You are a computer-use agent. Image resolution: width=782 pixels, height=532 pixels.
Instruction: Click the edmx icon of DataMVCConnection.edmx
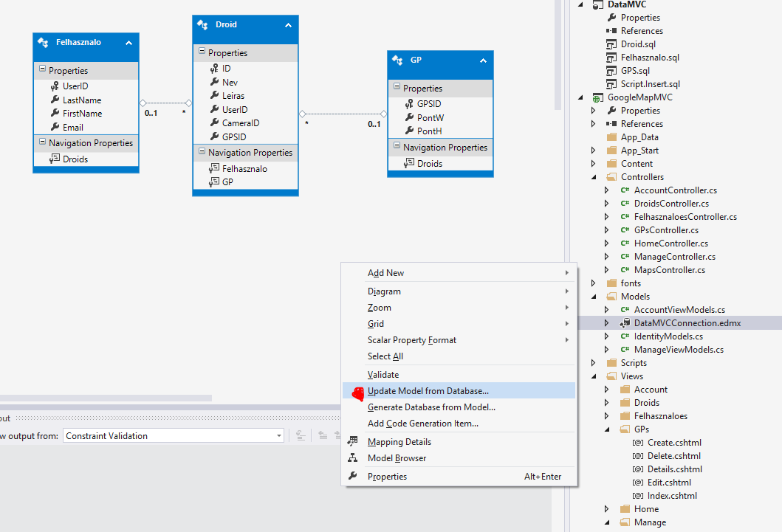(x=625, y=323)
